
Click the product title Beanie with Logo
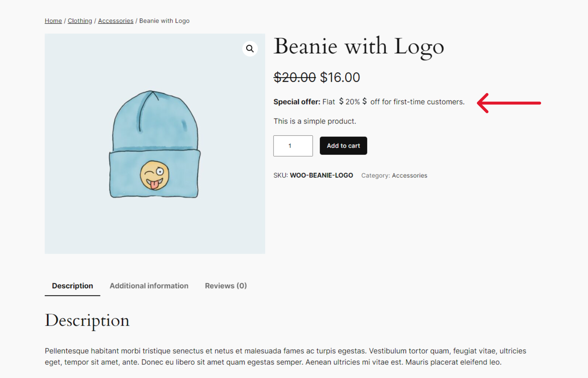point(359,46)
